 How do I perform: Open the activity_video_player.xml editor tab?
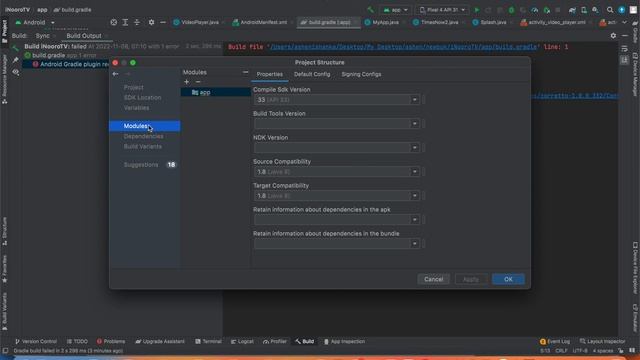pos(553,22)
